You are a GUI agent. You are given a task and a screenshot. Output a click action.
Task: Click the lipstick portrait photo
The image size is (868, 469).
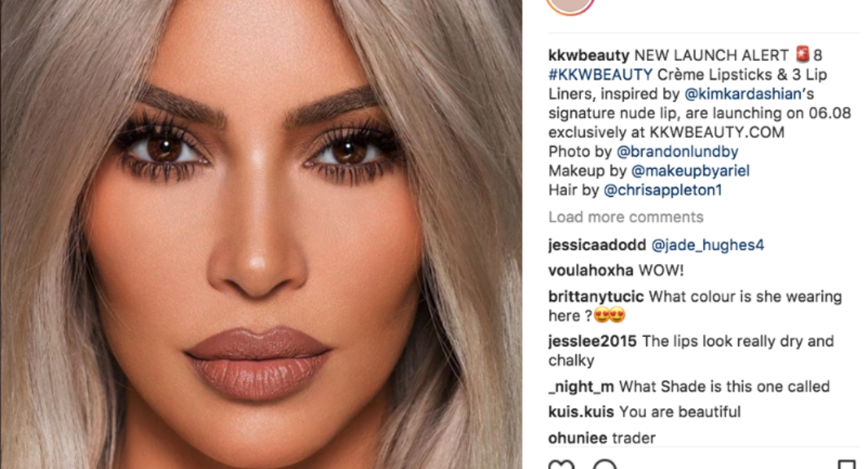click(260, 234)
